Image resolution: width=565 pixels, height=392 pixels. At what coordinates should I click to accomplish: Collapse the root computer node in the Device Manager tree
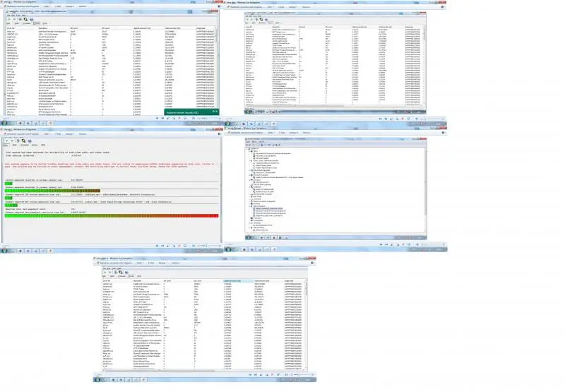point(246,149)
